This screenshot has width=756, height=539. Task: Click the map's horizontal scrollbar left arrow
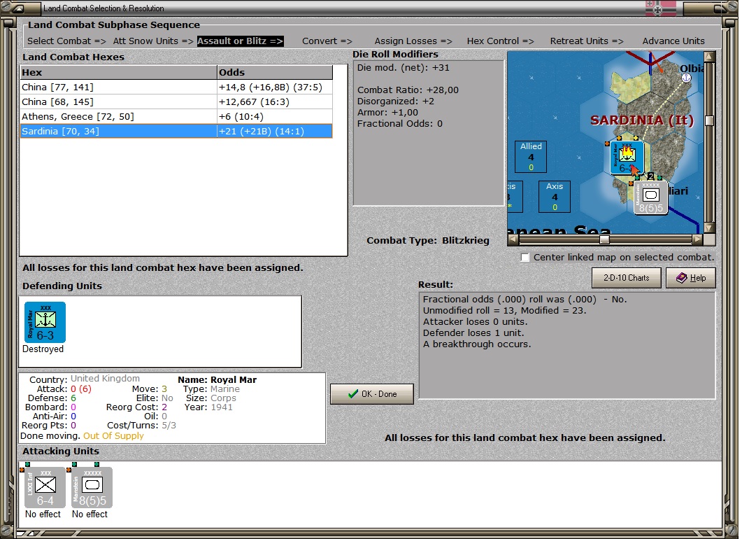coord(513,239)
